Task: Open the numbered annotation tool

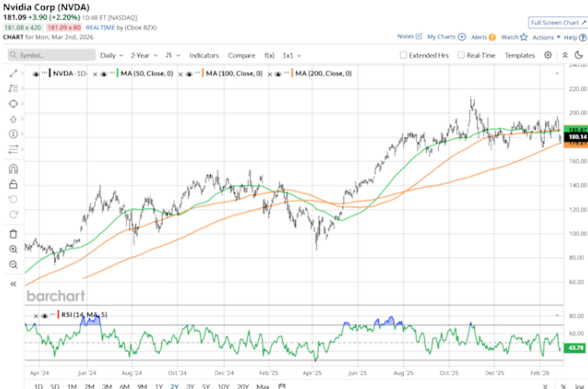Action: 13,134
